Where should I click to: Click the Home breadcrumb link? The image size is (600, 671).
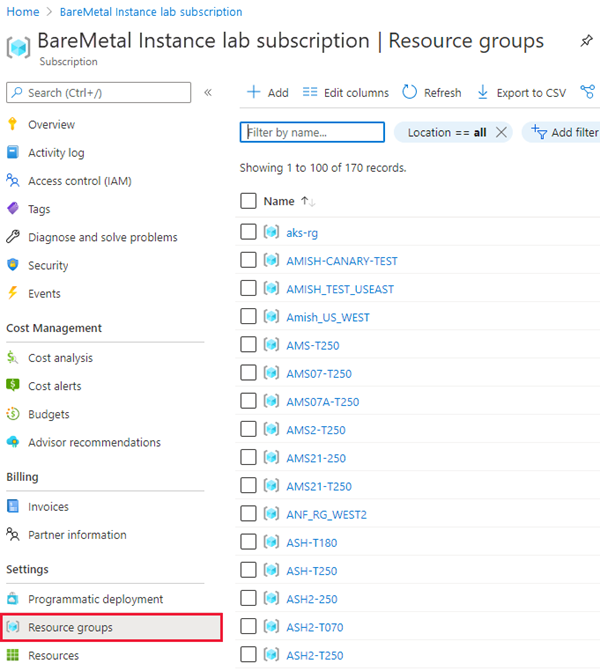tap(23, 12)
